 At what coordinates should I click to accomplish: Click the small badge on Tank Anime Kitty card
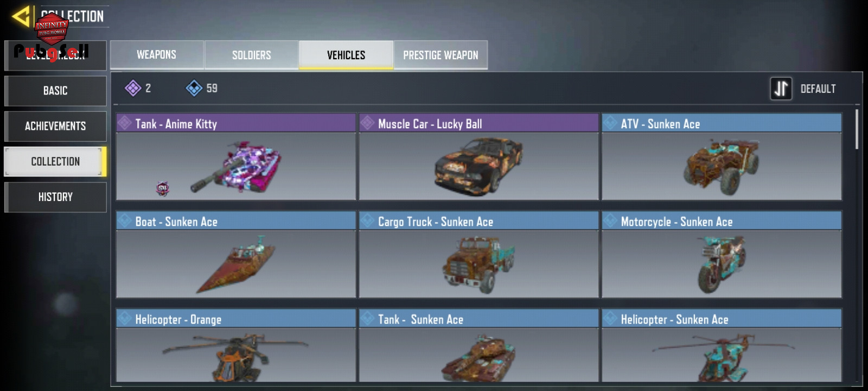pyautogui.click(x=163, y=188)
